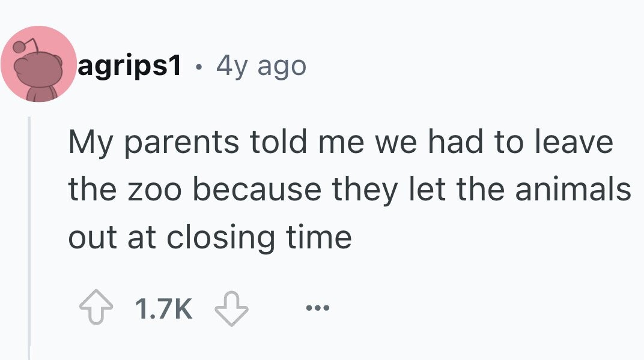Click the word 'because' in the comment
The width and height of the screenshot is (644, 360).
coord(257,189)
